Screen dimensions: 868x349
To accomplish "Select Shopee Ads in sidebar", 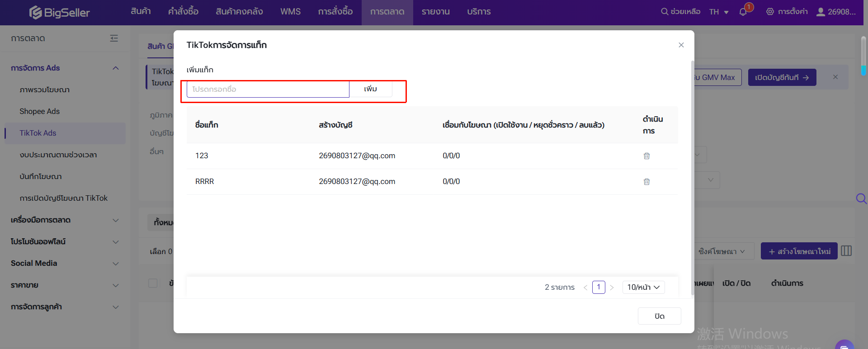I will click(39, 111).
